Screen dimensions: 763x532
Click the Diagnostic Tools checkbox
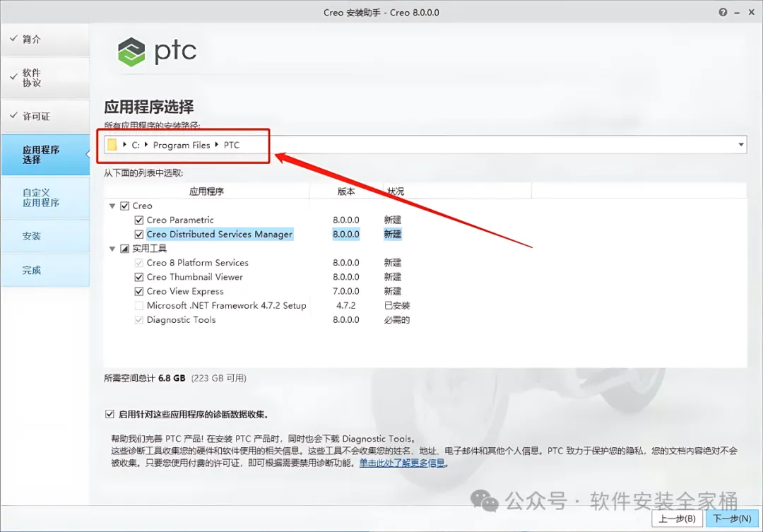pos(138,320)
